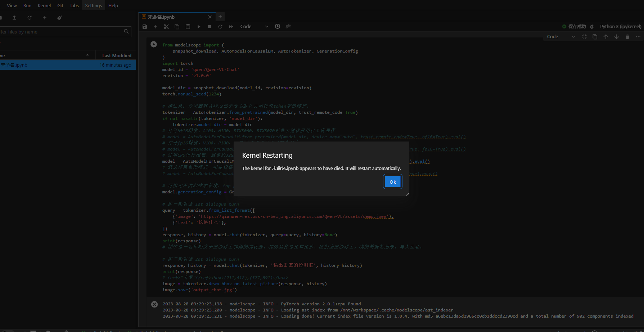Delete this cell with trash icon
The height and width of the screenshot is (332, 644).
click(x=627, y=37)
